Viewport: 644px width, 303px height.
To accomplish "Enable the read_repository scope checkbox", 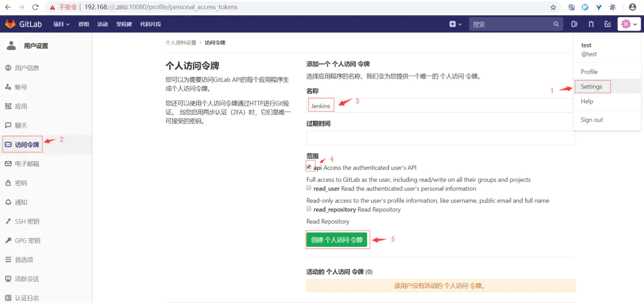I will coord(309,209).
